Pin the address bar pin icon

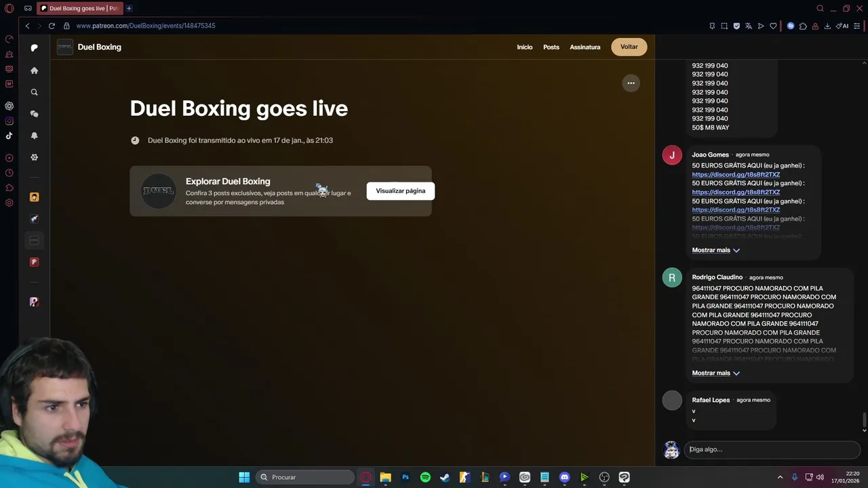712,26
